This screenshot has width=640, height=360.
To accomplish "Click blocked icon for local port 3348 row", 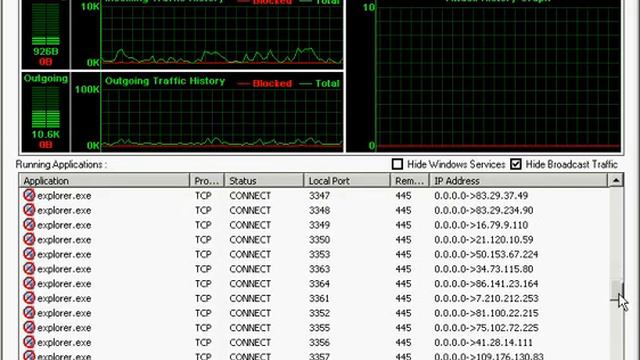I will click(x=29, y=210).
